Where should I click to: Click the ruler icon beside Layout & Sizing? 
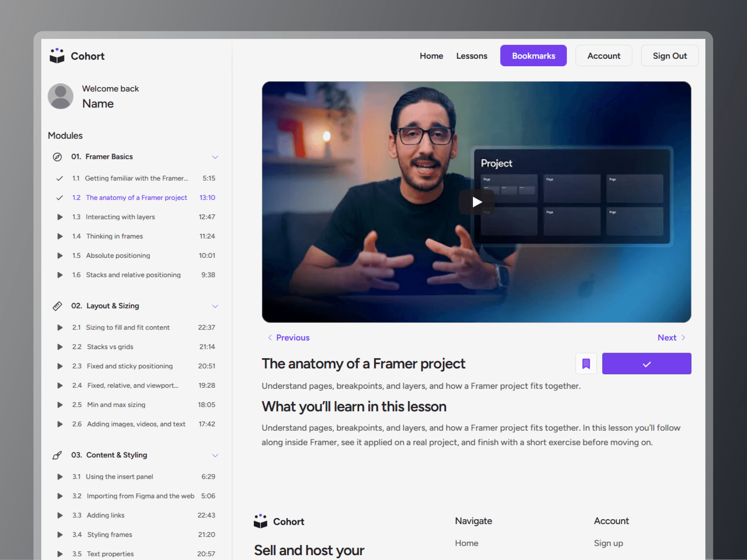point(57,306)
